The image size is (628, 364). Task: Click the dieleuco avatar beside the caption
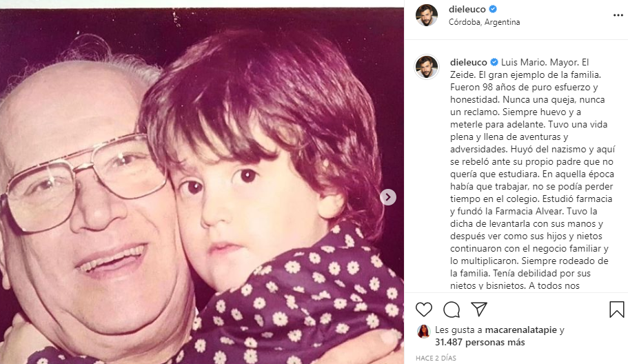427,66
